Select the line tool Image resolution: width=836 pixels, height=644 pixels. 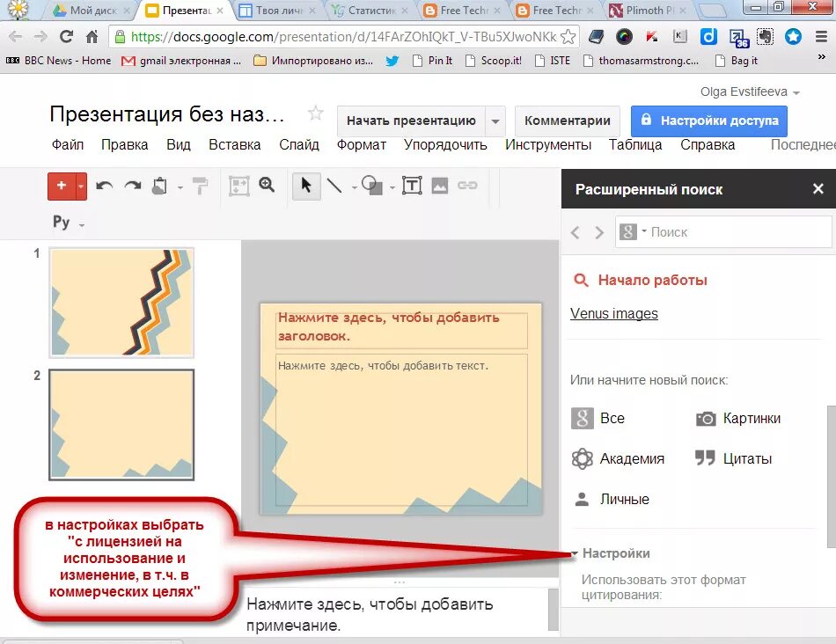point(334,186)
